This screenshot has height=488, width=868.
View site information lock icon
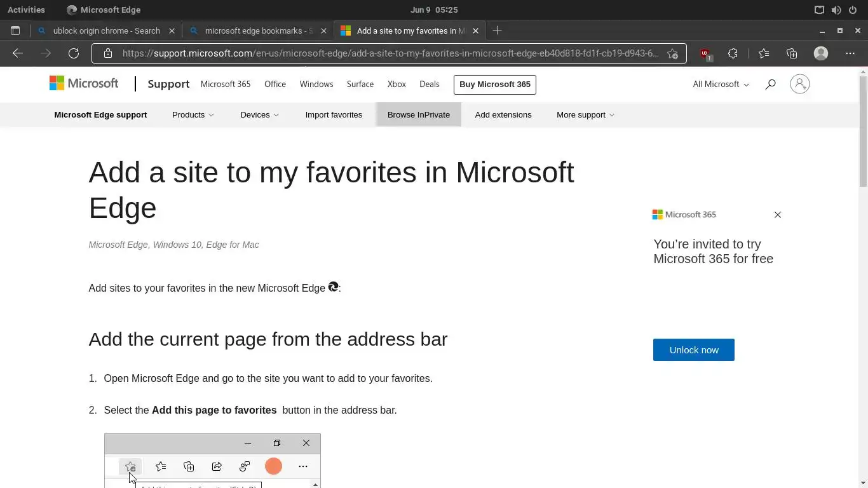coord(108,53)
